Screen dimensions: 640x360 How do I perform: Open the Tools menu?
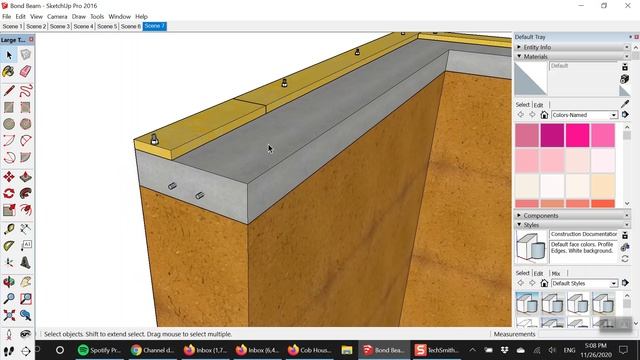coord(97,17)
